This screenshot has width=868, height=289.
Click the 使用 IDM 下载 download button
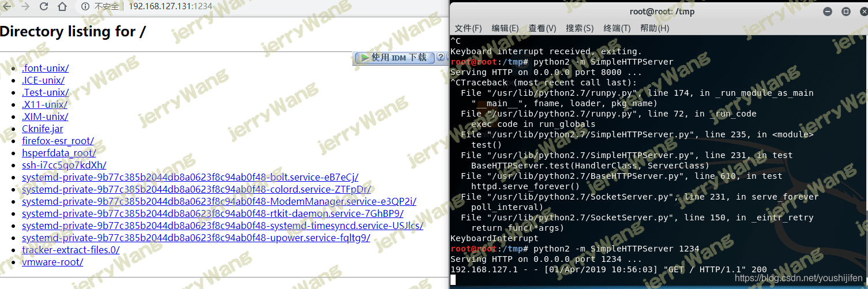(394, 58)
